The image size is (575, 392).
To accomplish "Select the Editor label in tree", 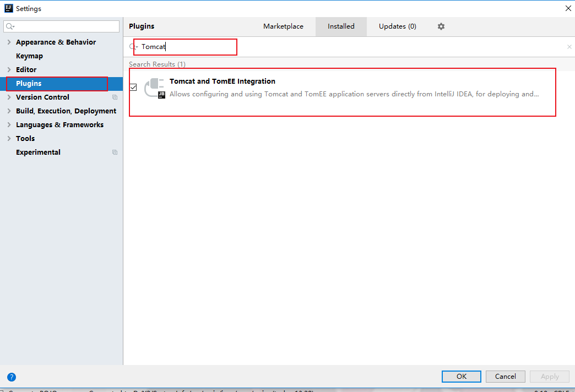I will pyautogui.click(x=26, y=70).
